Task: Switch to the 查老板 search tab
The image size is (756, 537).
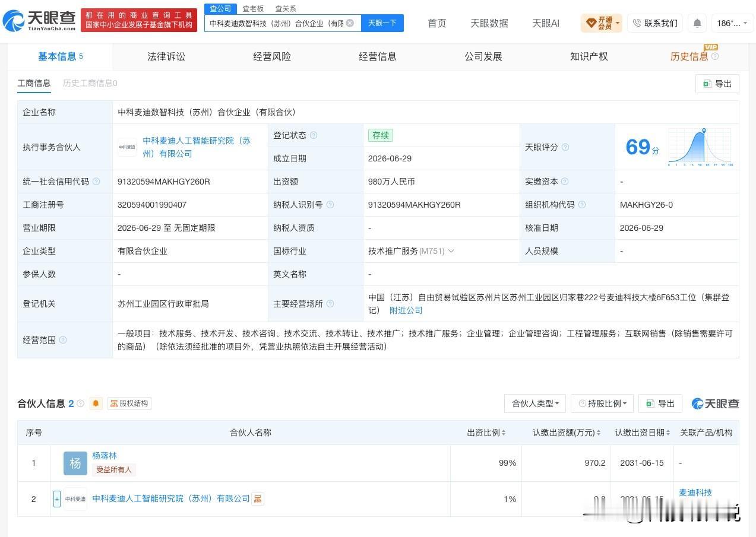Action: pyautogui.click(x=253, y=8)
